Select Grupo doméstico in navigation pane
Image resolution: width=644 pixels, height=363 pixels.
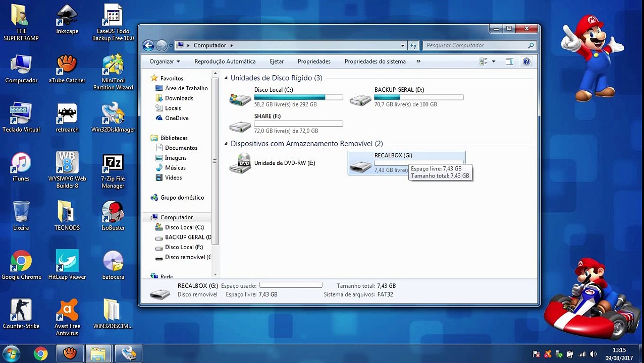point(177,198)
